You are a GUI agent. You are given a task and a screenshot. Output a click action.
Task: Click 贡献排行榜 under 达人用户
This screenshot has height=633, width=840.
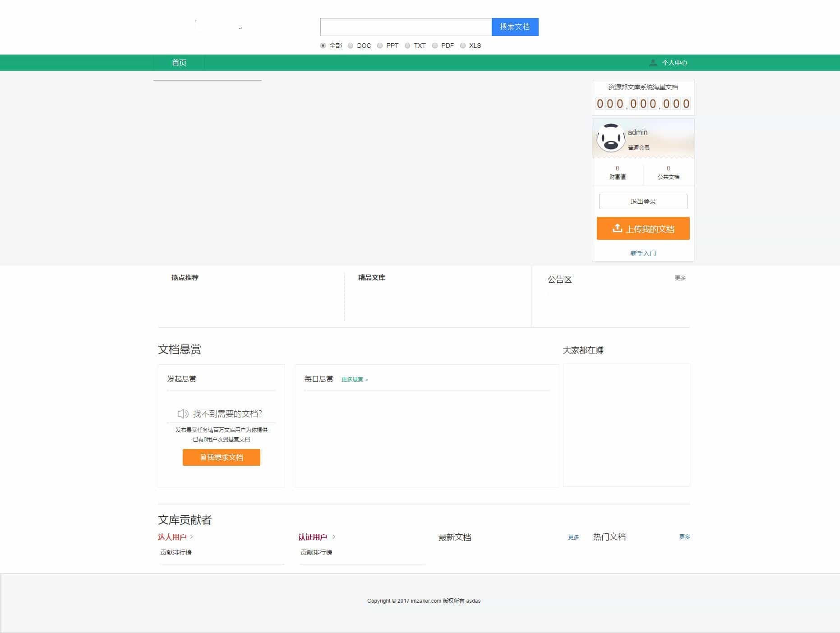176,552
